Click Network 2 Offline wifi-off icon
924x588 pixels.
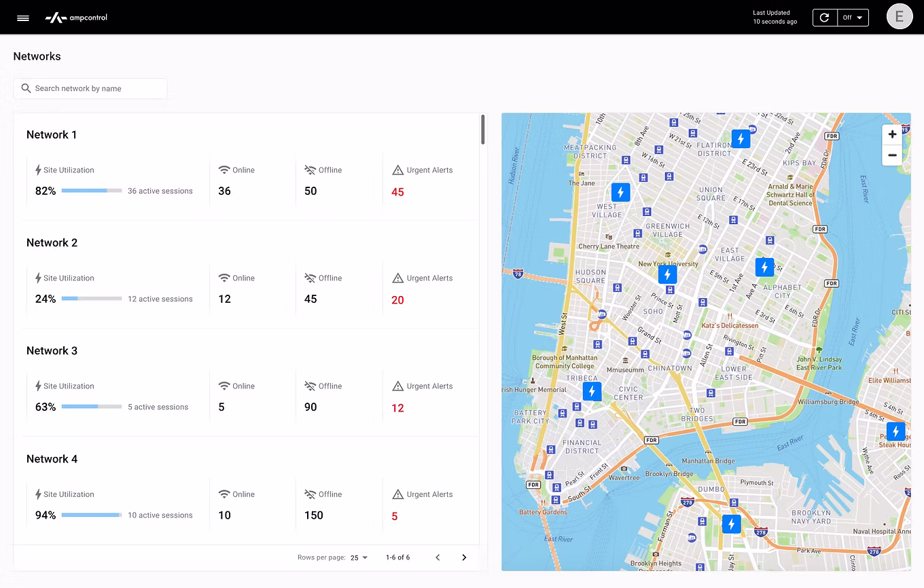coord(310,278)
